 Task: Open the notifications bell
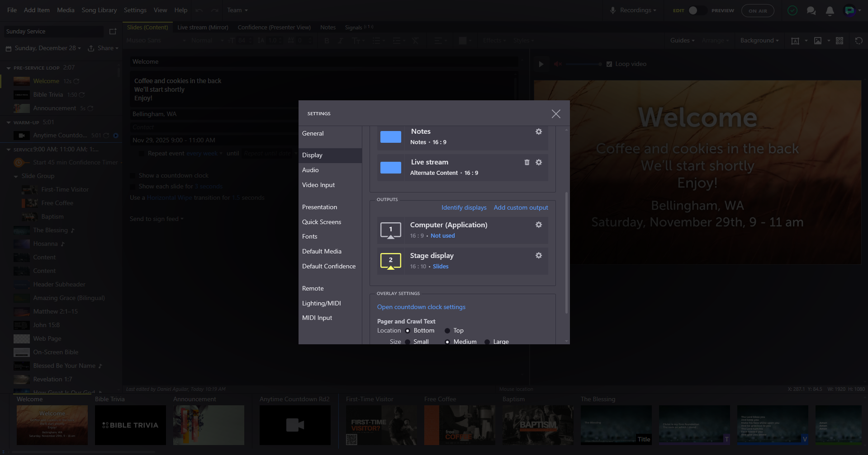tap(830, 10)
